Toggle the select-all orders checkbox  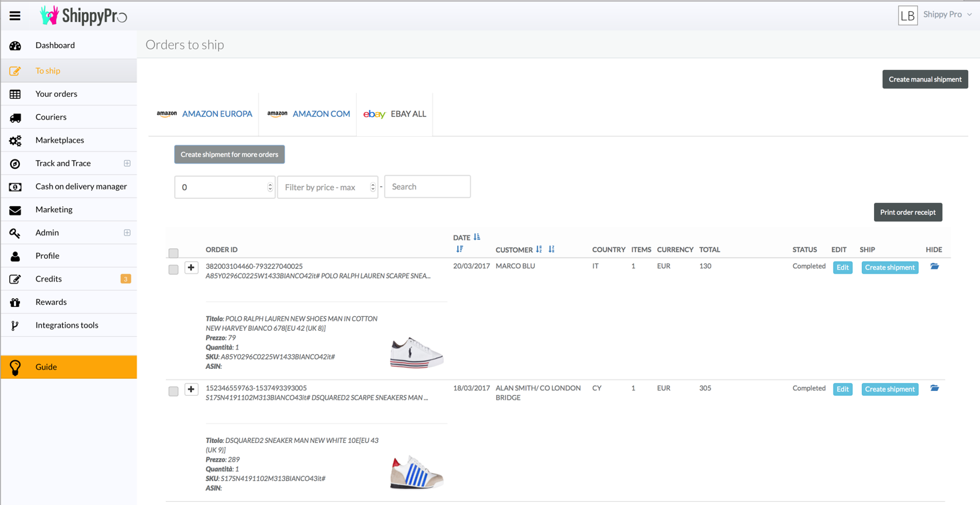(x=173, y=253)
